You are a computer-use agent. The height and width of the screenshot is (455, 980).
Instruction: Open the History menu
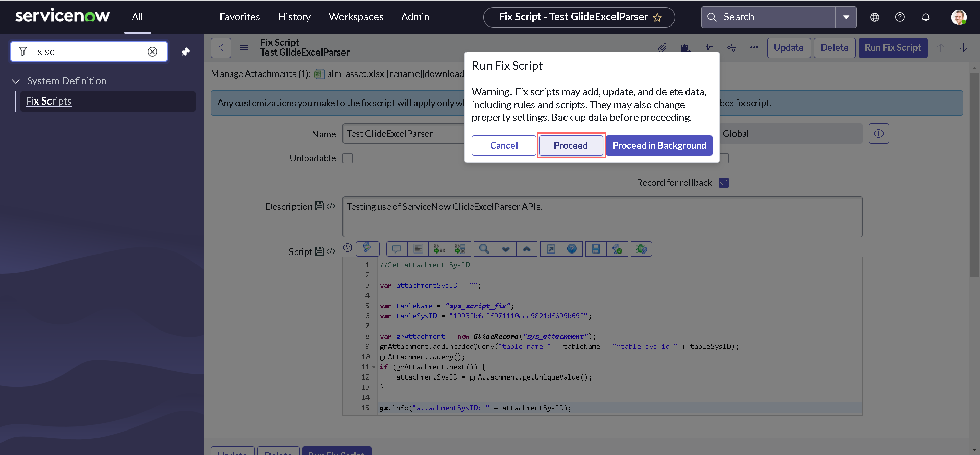(295, 17)
